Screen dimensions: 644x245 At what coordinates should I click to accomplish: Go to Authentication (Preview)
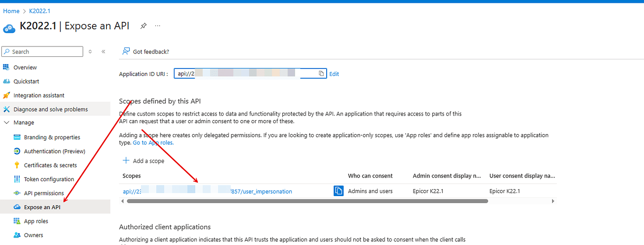tap(55, 151)
